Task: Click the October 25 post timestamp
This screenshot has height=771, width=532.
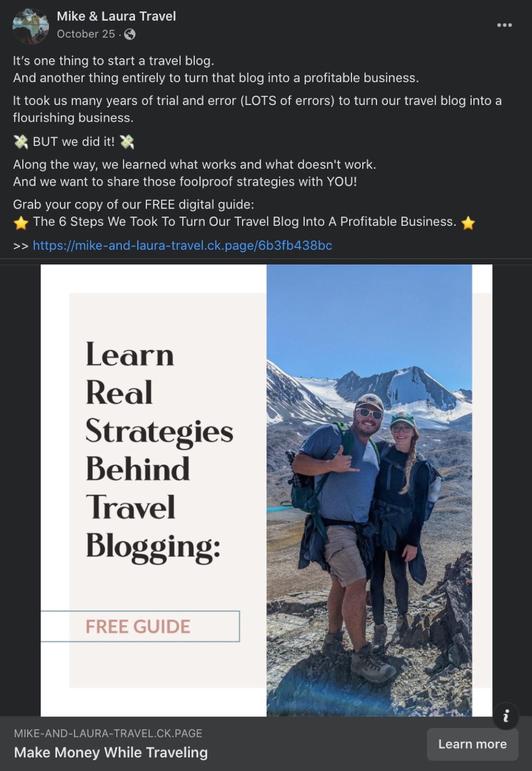Action: (86, 34)
